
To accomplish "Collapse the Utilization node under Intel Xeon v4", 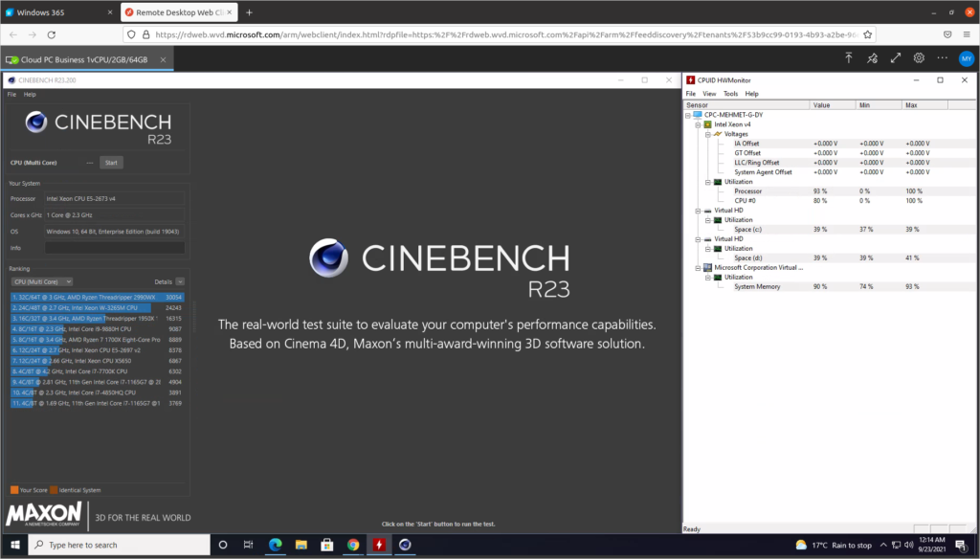I will (708, 182).
